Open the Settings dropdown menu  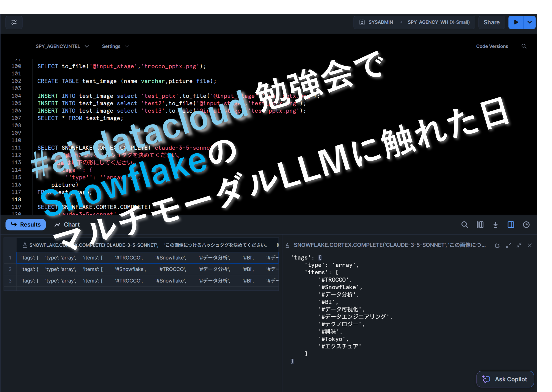click(115, 46)
